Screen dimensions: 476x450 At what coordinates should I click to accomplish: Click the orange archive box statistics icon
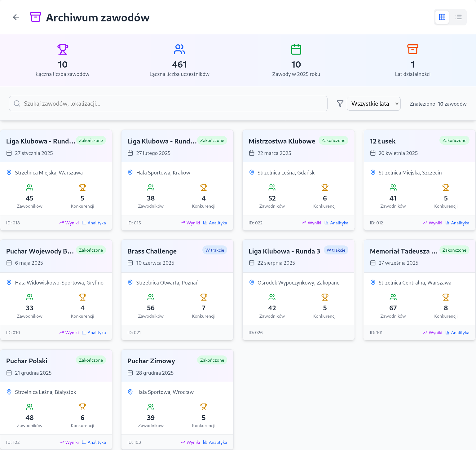412,49
